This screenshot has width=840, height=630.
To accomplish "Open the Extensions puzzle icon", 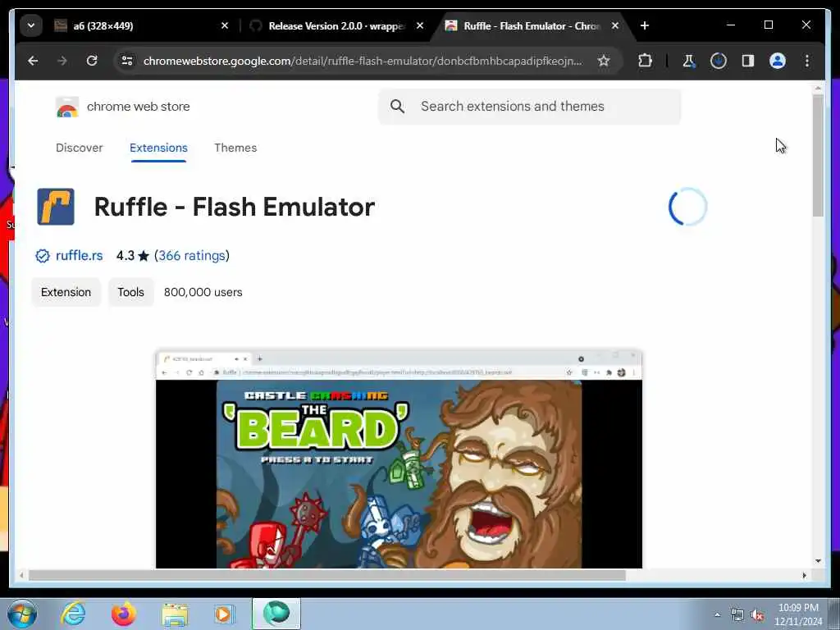I will coord(645,61).
